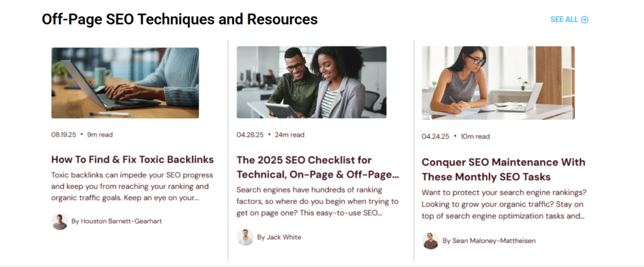Click the 08.19.25 date stamp
Viewport: 644px width, 267px height.
coord(64,134)
